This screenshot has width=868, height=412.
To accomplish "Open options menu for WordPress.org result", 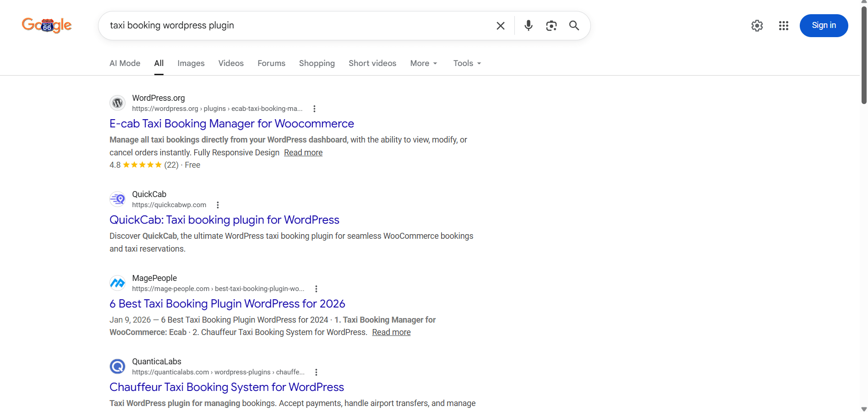I will [x=314, y=109].
